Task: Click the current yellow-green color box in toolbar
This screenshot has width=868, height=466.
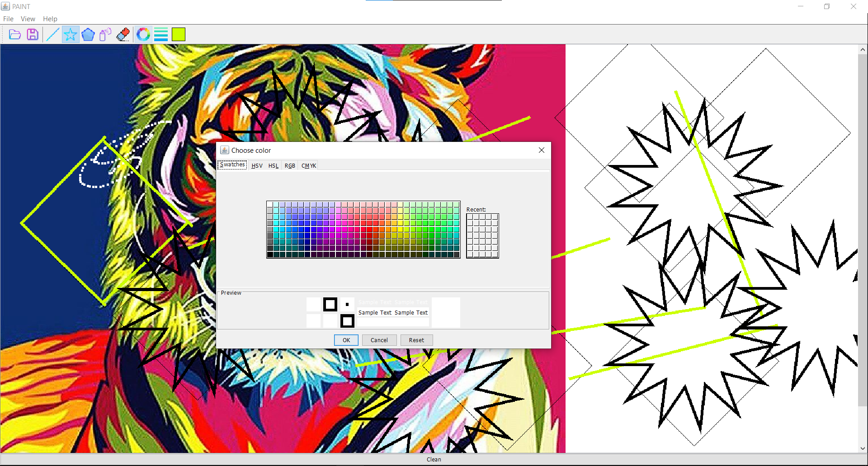Action: point(179,34)
